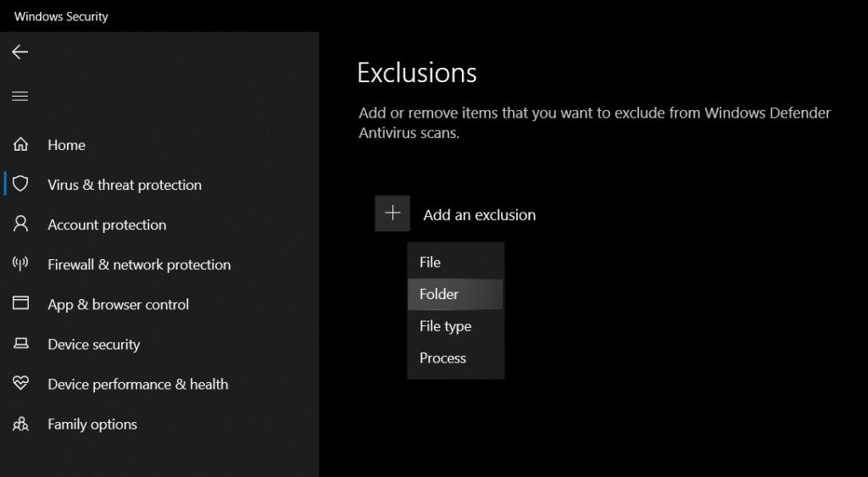Choose File from the exclusion dropdown
This screenshot has width=868, height=477.
tap(430, 263)
